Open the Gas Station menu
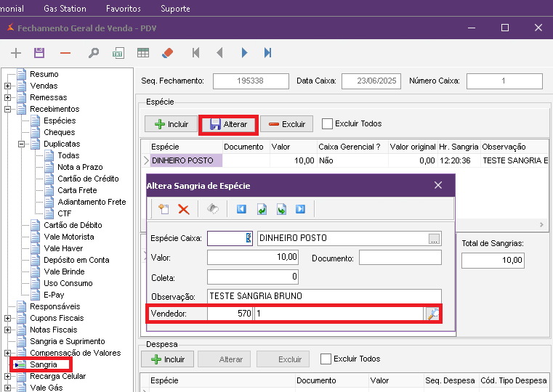This screenshot has height=392, width=553. (65, 9)
